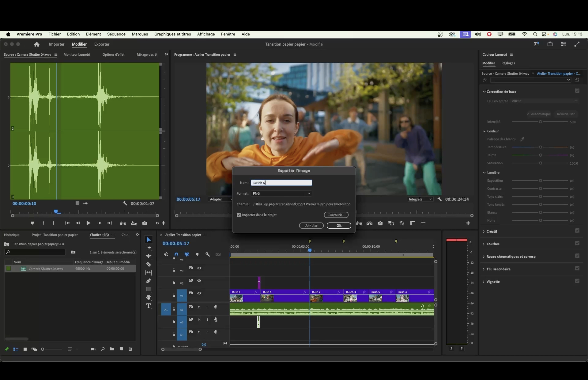Open the Format PNG dropdown
The width and height of the screenshot is (588, 380).
[x=281, y=193]
